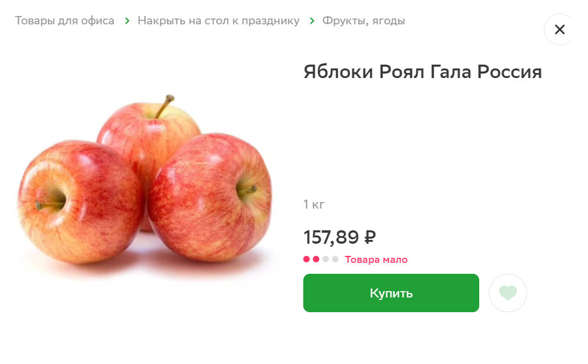
Task: Click the last grey stock indicator dot
Action: 335,259
